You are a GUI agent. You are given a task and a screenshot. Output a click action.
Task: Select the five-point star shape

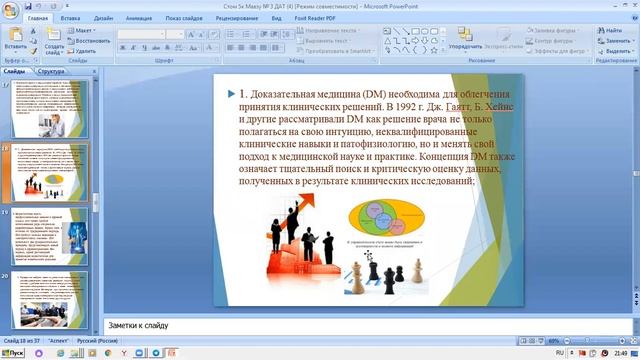point(434,51)
